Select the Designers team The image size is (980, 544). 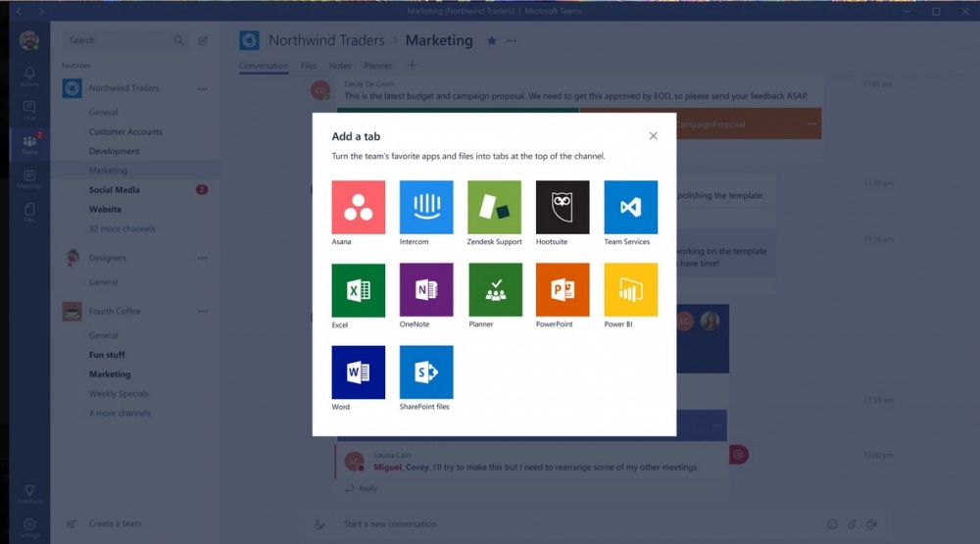pyautogui.click(x=107, y=258)
